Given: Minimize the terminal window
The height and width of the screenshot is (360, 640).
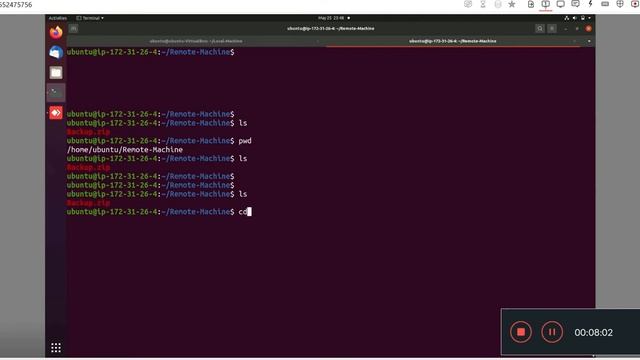Looking at the screenshot, I should click(565, 29).
